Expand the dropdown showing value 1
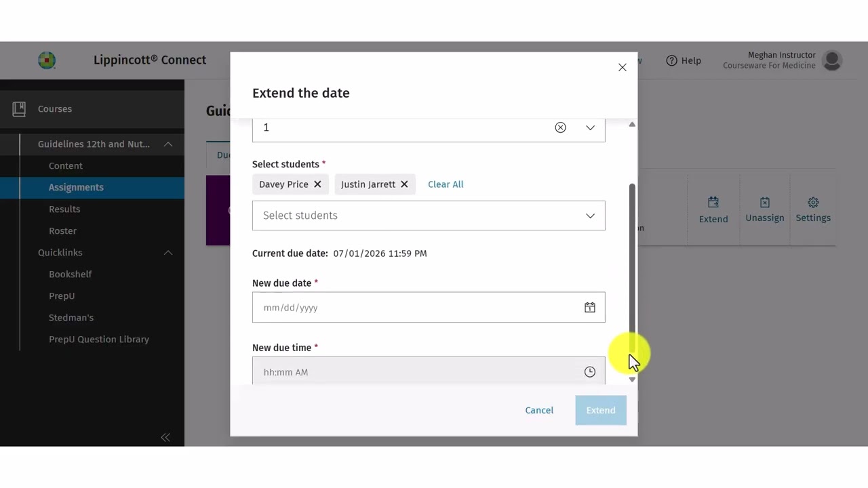The image size is (868, 488). click(x=590, y=127)
